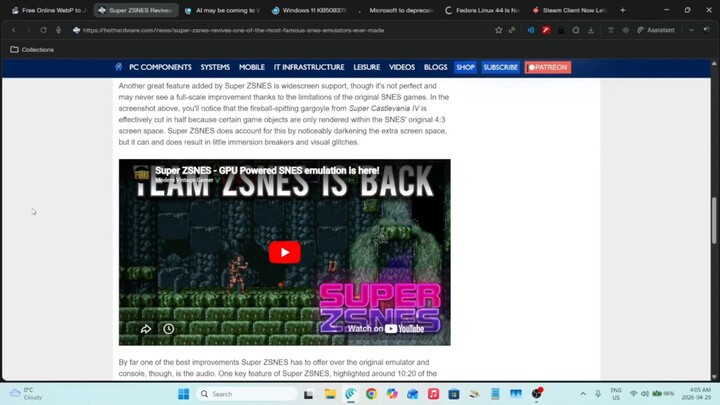Image resolution: width=720 pixels, height=405 pixels.
Task: Open the Windows Start menu
Action: pyautogui.click(x=184, y=394)
